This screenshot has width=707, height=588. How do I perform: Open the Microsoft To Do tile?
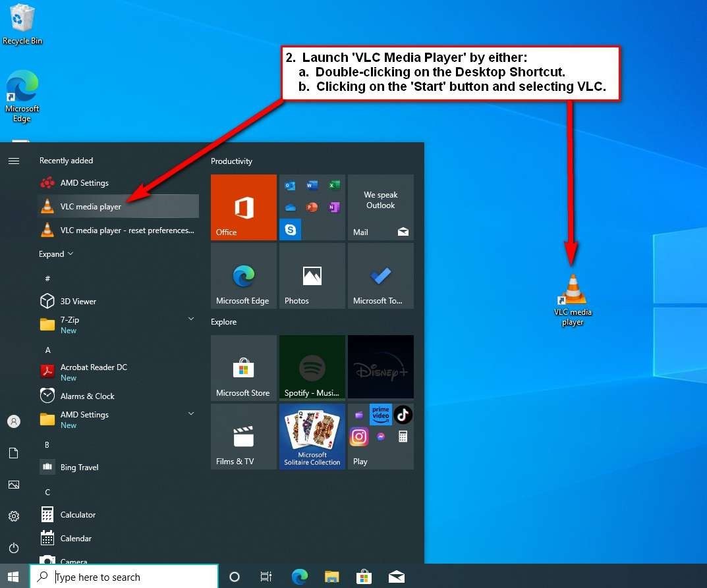click(381, 276)
